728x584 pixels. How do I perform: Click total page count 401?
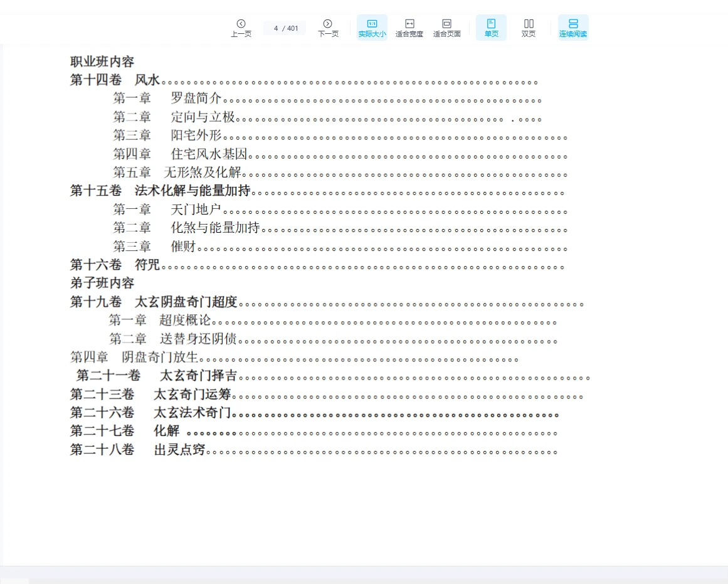tap(292, 28)
